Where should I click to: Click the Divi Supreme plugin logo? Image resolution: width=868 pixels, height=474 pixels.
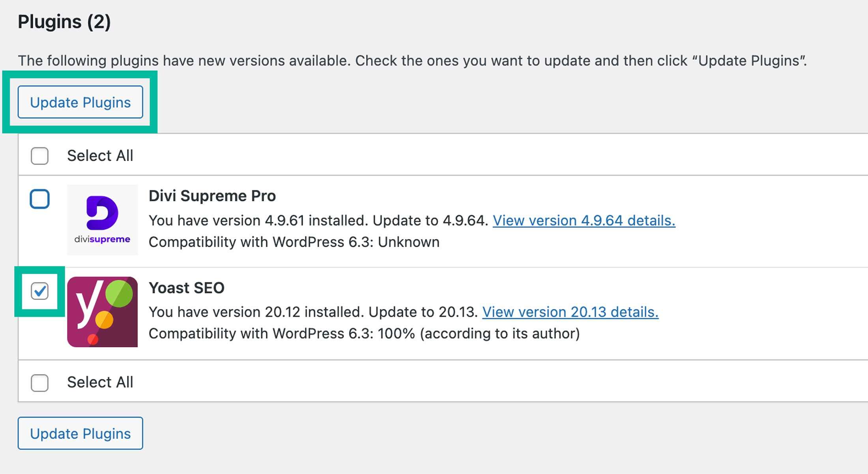pos(103,220)
